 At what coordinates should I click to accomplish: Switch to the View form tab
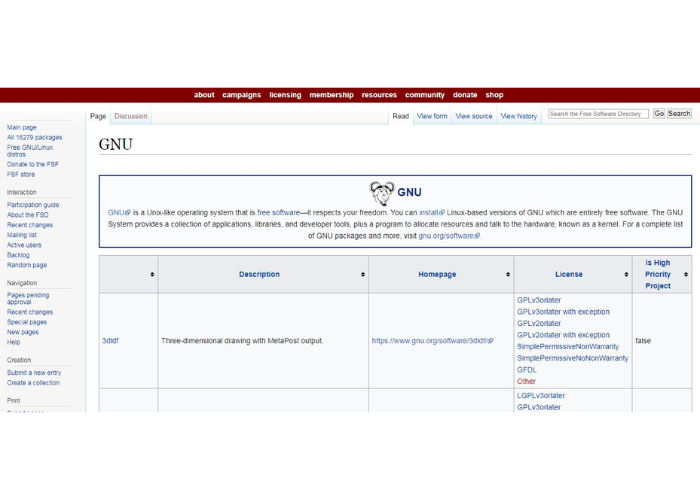pos(432,116)
